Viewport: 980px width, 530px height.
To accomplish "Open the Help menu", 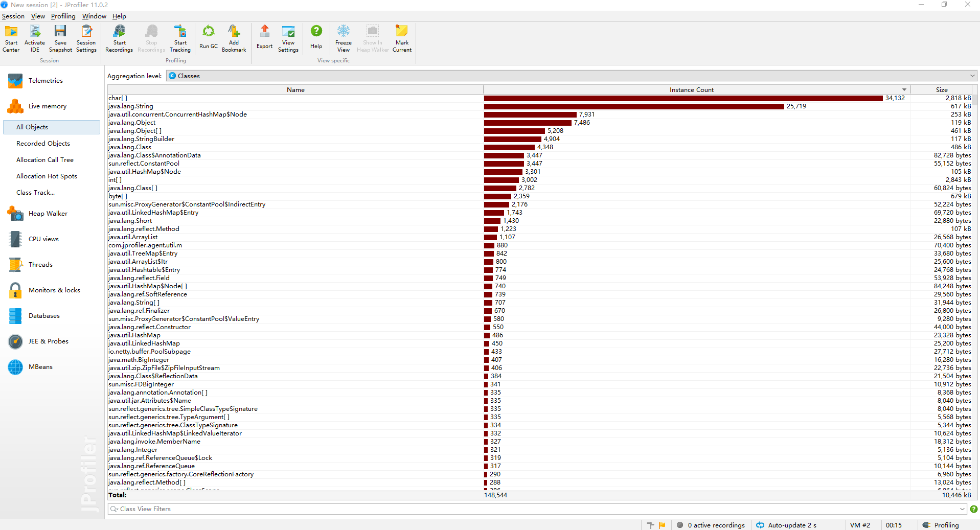I will click(x=119, y=16).
